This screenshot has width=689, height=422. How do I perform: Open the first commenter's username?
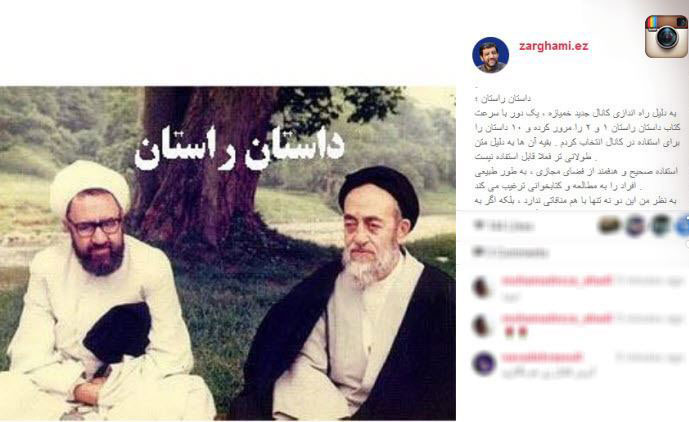point(557,280)
